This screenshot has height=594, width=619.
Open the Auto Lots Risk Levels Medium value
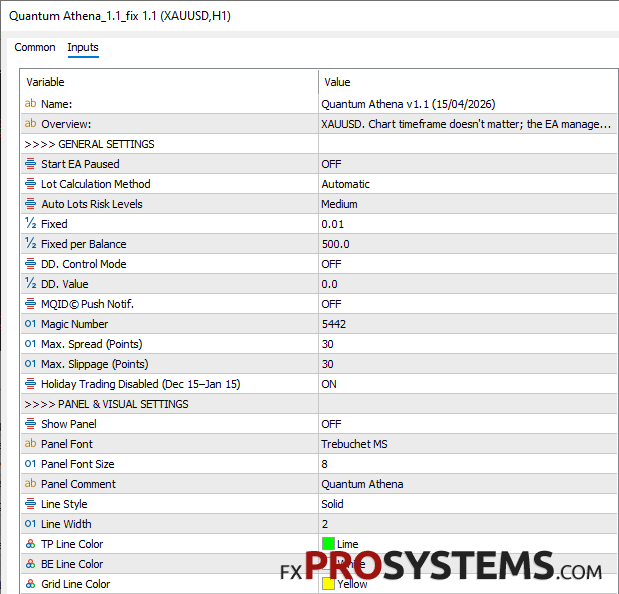click(x=468, y=204)
